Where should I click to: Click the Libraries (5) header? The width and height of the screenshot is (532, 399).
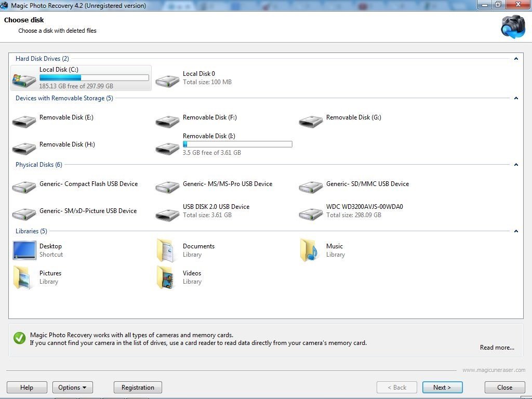click(x=32, y=231)
